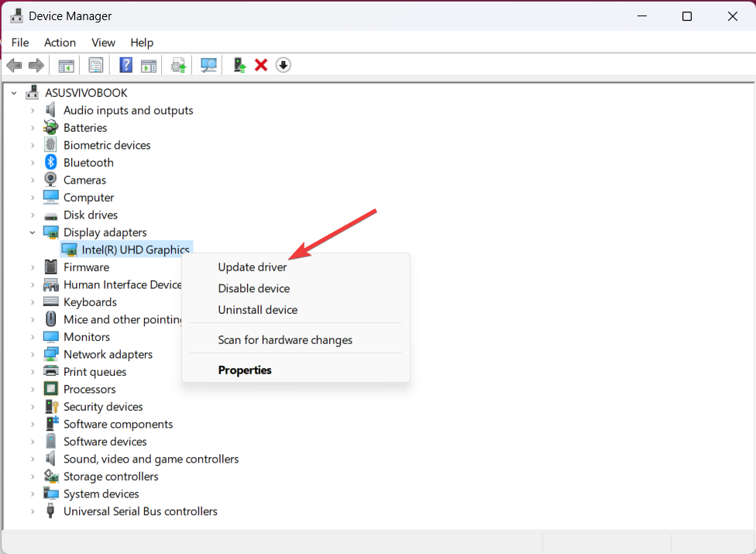
Task: Open the Action menu
Action: pos(60,43)
